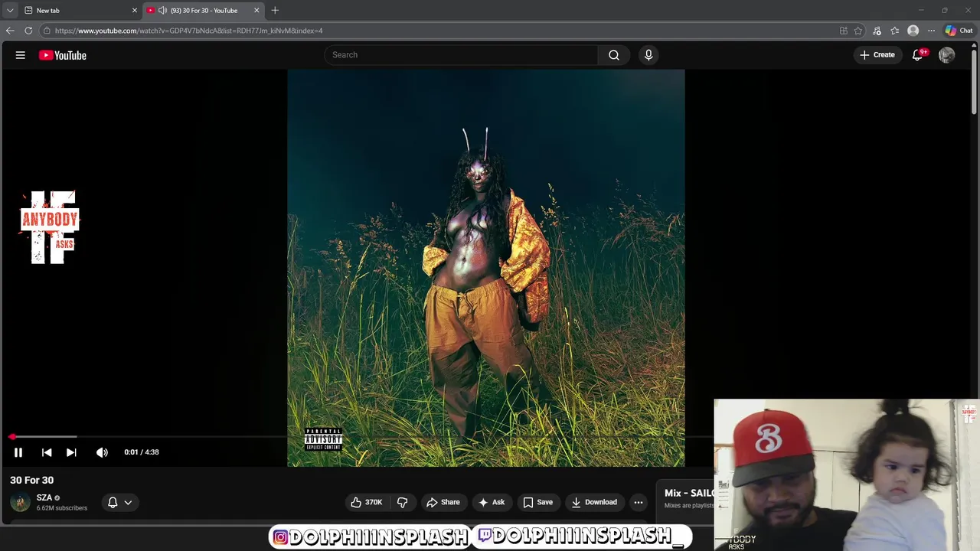
Task: Click into the YouTube search field
Action: pyautogui.click(x=461, y=55)
